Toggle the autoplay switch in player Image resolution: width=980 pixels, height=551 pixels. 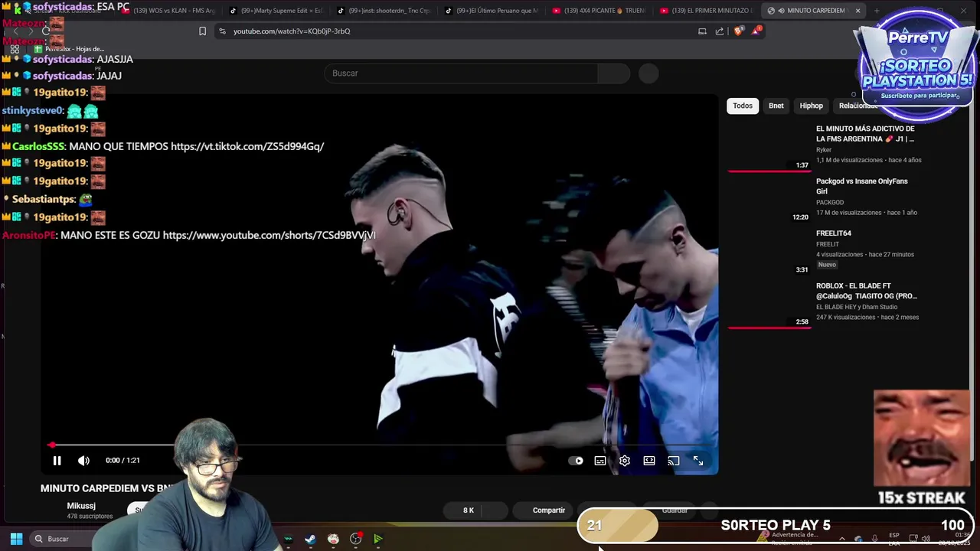coord(576,461)
